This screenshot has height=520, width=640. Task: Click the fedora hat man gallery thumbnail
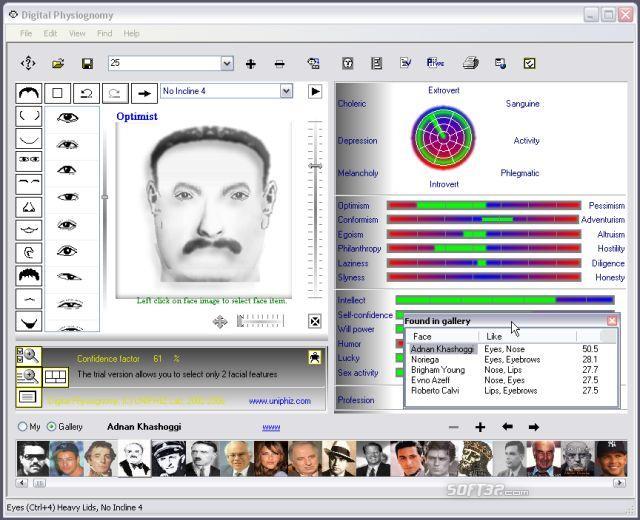338,459
